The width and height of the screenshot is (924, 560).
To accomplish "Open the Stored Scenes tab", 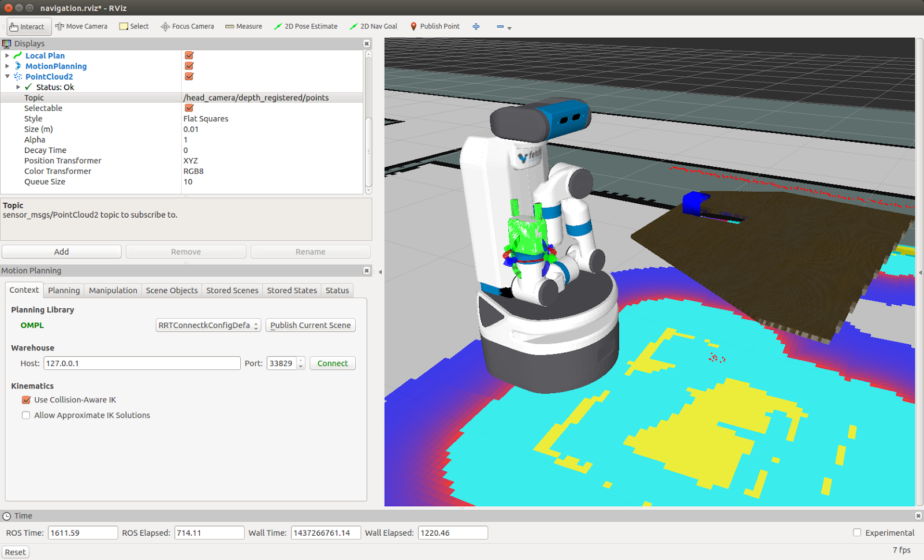I will (232, 290).
